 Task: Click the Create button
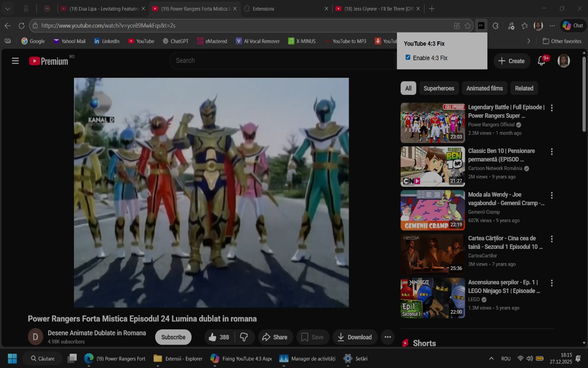pyautogui.click(x=511, y=61)
